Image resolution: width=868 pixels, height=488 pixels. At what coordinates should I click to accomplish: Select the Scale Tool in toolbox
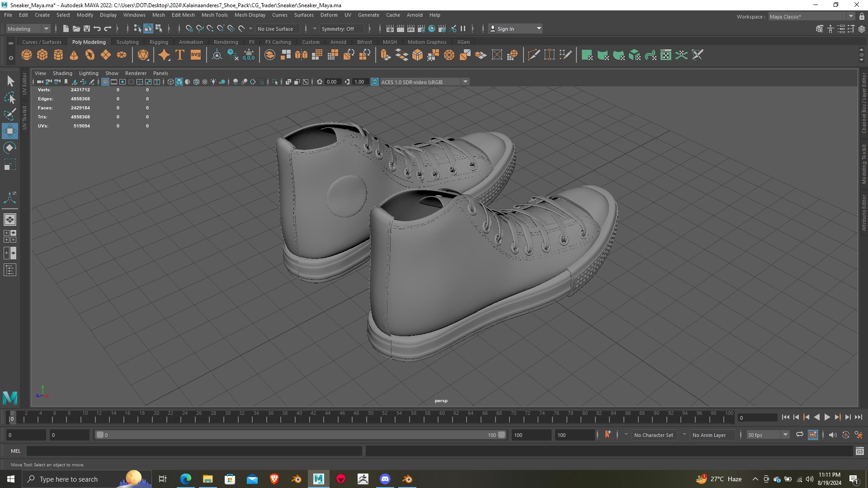10,164
